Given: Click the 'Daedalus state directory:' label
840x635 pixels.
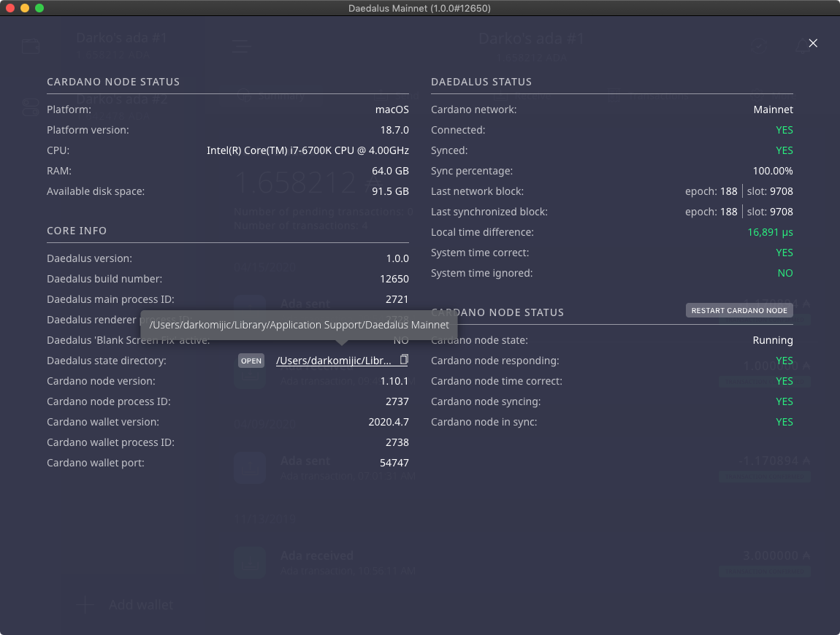Looking at the screenshot, I should coord(107,361).
